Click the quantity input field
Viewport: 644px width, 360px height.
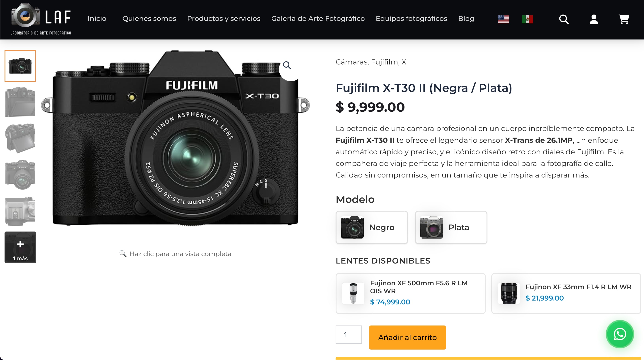coord(349,335)
